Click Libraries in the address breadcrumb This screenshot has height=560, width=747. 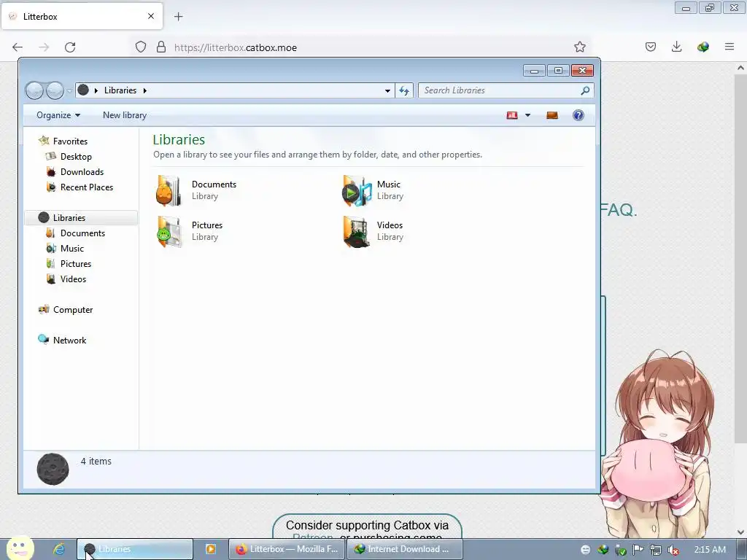120,90
